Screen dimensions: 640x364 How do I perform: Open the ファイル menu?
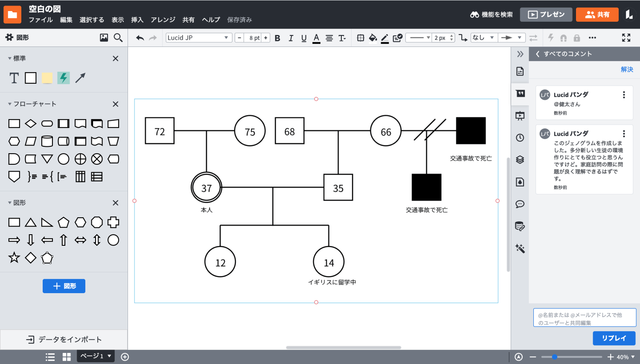(x=41, y=20)
